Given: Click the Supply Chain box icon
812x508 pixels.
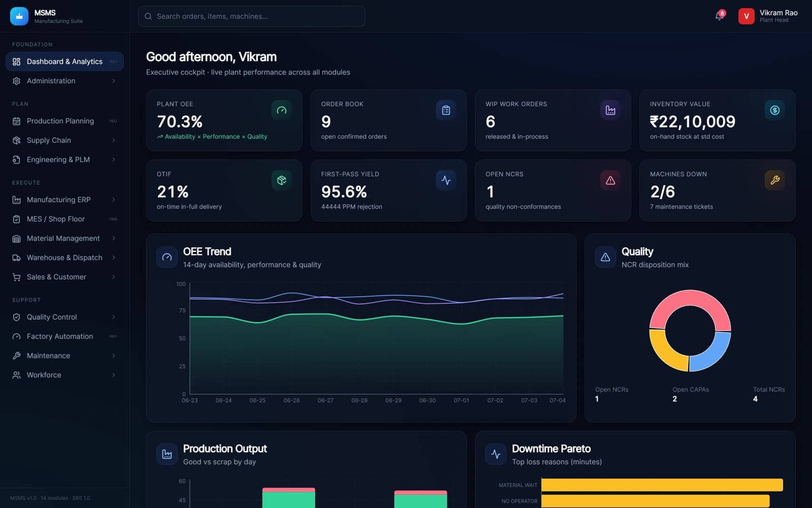Looking at the screenshot, I should 16,140.
